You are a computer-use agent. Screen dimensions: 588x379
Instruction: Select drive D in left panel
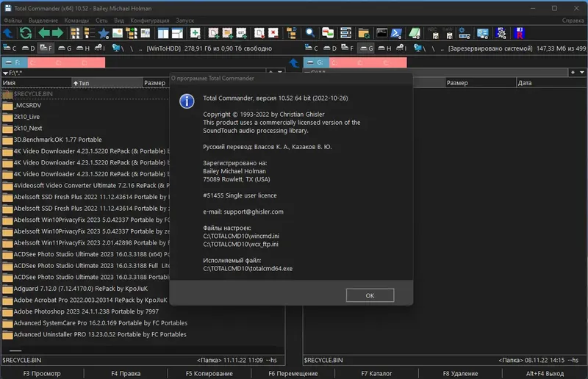pos(28,48)
